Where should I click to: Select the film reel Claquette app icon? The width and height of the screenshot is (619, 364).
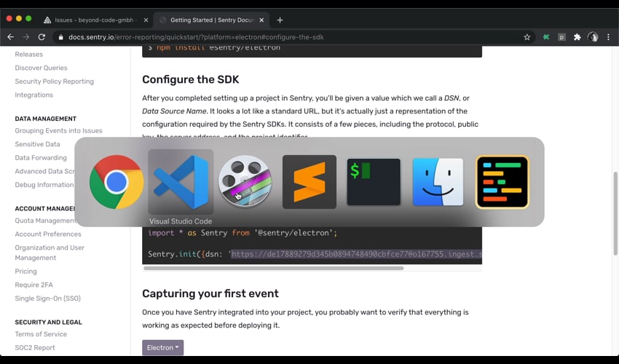click(x=245, y=181)
